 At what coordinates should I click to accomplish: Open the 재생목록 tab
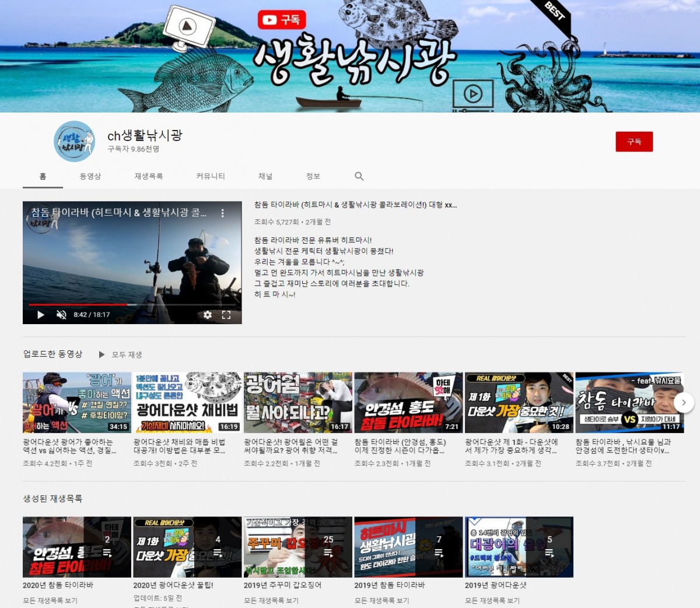click(149, 176)
